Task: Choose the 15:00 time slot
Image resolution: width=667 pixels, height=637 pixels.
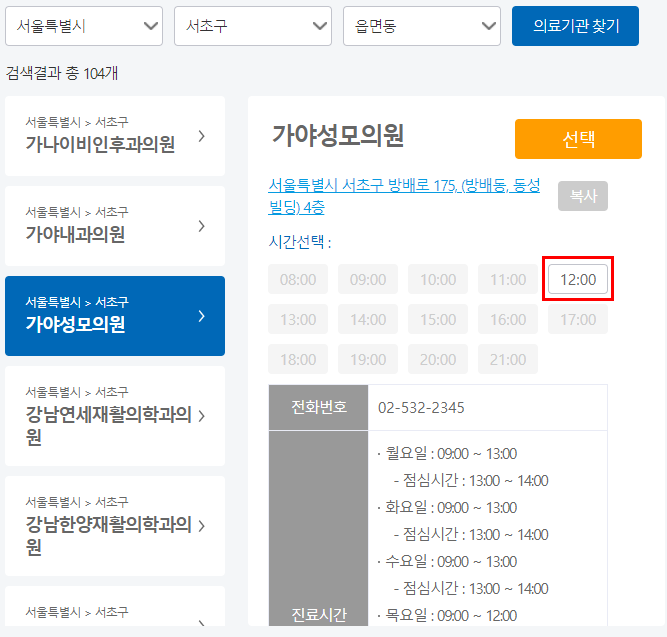Action: [x=438, y=320]
